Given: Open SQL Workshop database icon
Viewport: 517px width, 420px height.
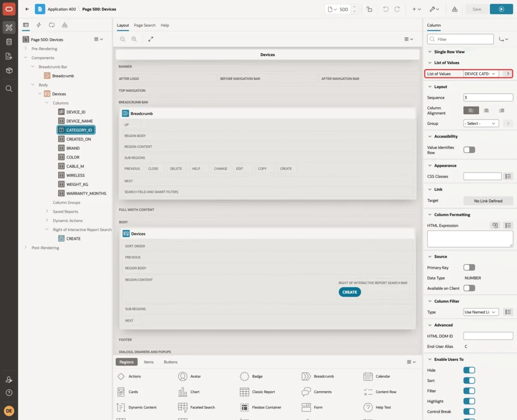Looking at the screenshot, I should tap(9, 42).
